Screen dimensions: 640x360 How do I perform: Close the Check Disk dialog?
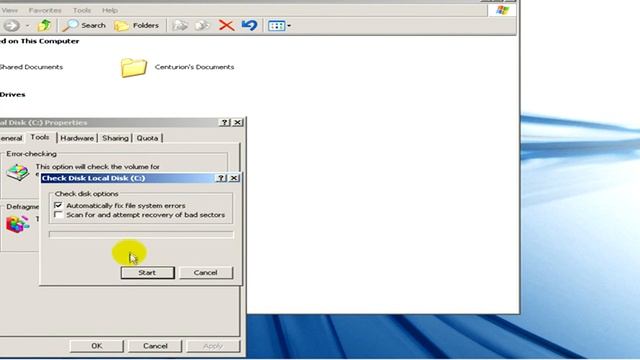(x=234, y=178)
